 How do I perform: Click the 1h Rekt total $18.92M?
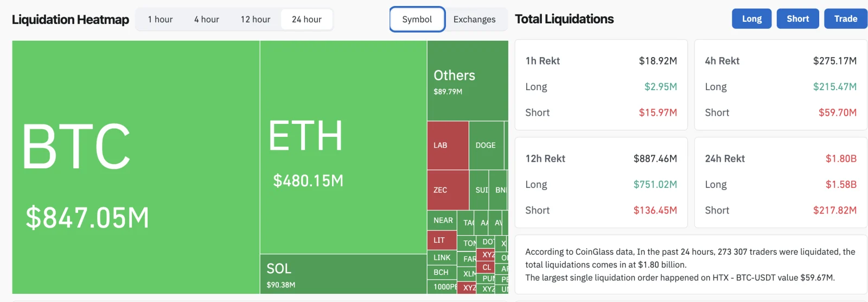(658, 61)
